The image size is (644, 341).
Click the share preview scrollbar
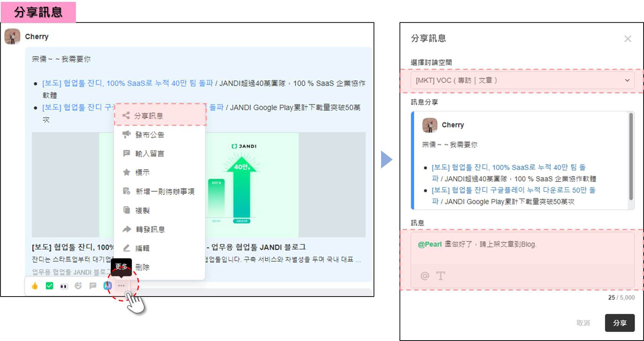(x=631, y=157)
